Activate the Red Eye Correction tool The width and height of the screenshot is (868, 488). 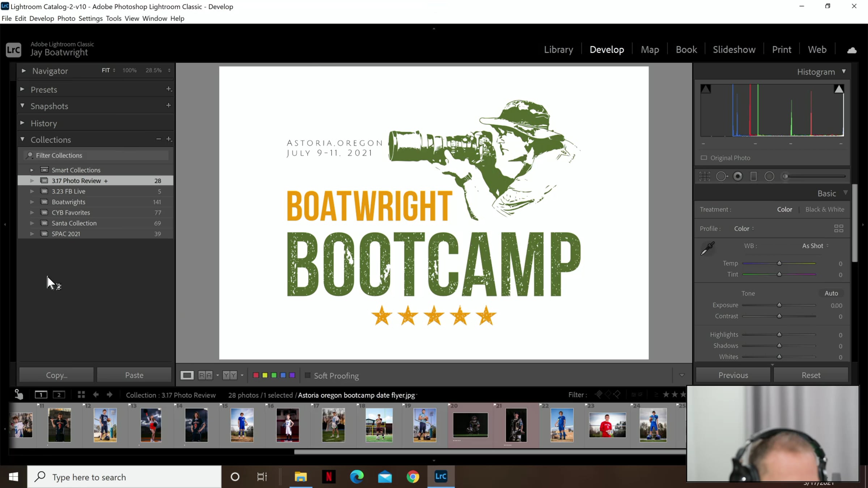[x=738, y=176]
